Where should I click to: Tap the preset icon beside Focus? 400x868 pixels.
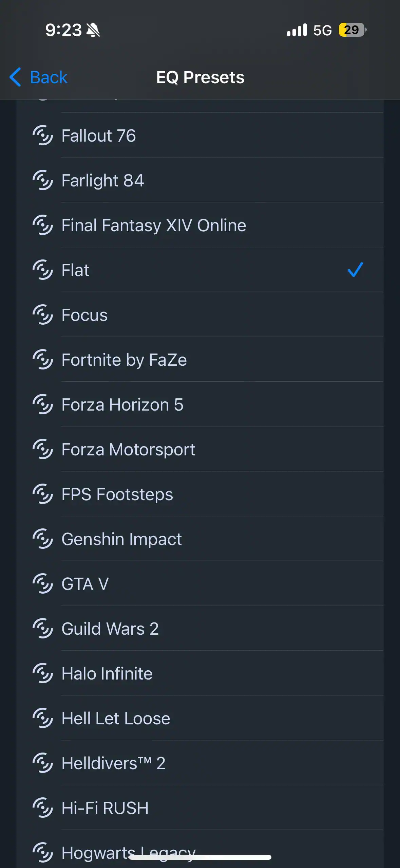pyautogui.click(x=43, y=315)
